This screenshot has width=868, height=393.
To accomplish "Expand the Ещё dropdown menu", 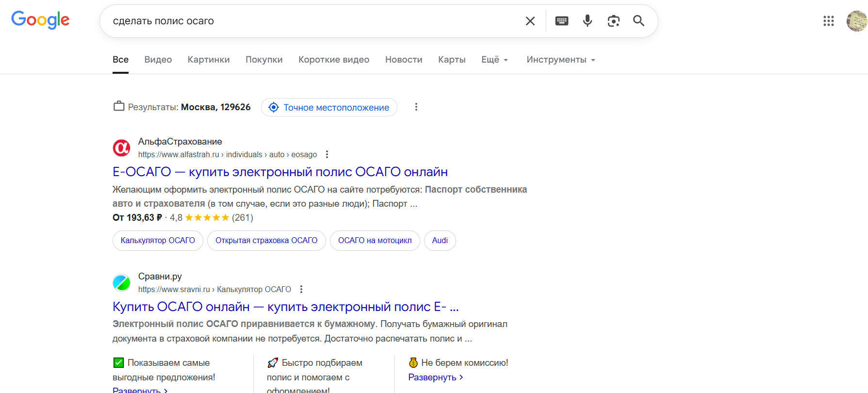I will coord(494,60).
